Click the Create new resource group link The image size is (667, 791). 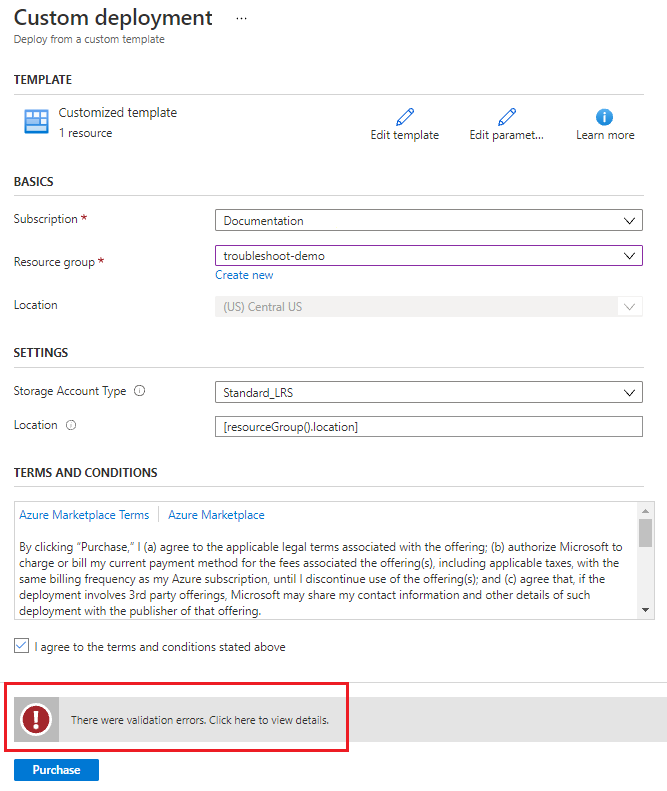click(x=244, y=275)
